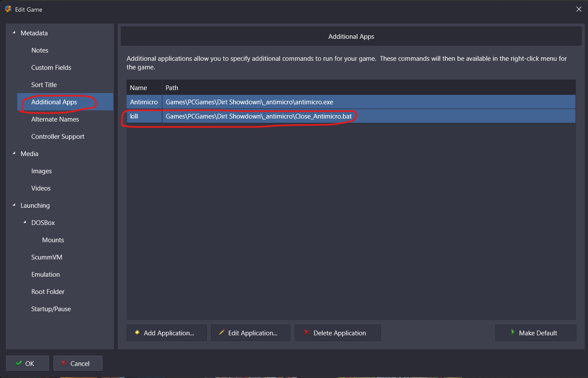The width and height of the screenshot is (588, 378).
Task: Open Startup/Pause settings
Action: (51, 309)
